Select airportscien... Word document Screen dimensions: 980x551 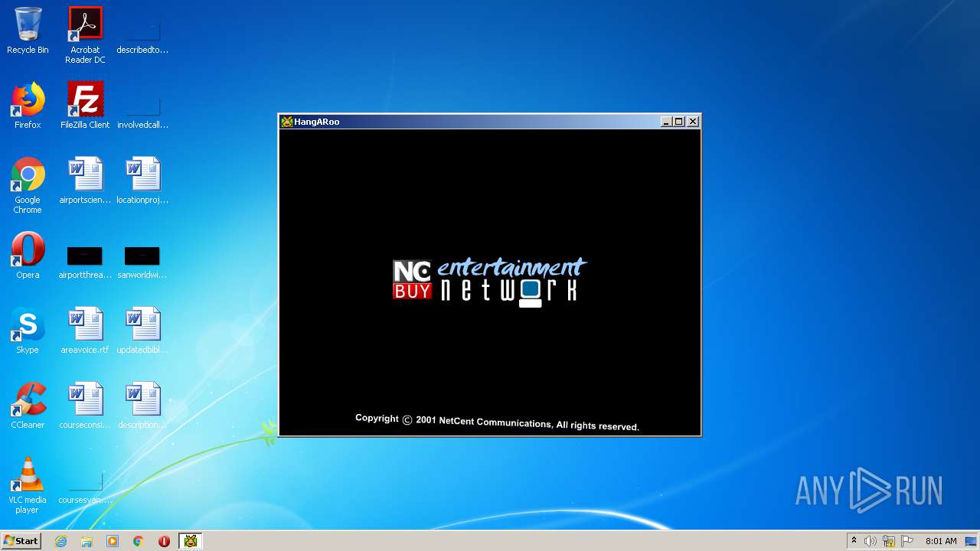[85, 181]
